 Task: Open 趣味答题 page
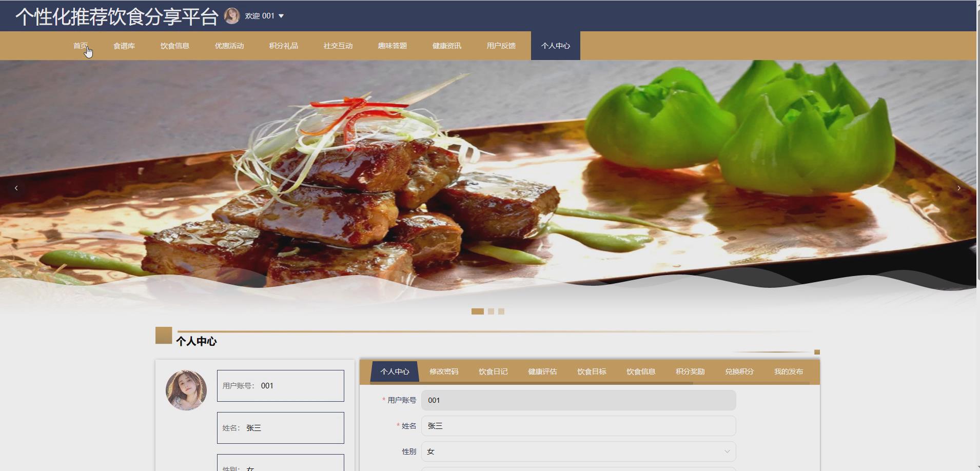pyautogui.click(x=393, y=46)
